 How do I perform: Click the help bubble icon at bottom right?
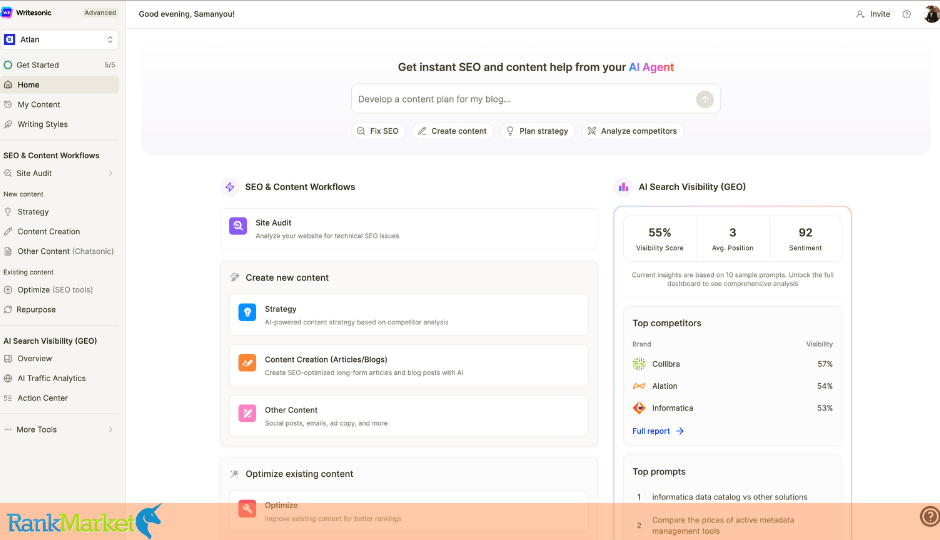930,516
